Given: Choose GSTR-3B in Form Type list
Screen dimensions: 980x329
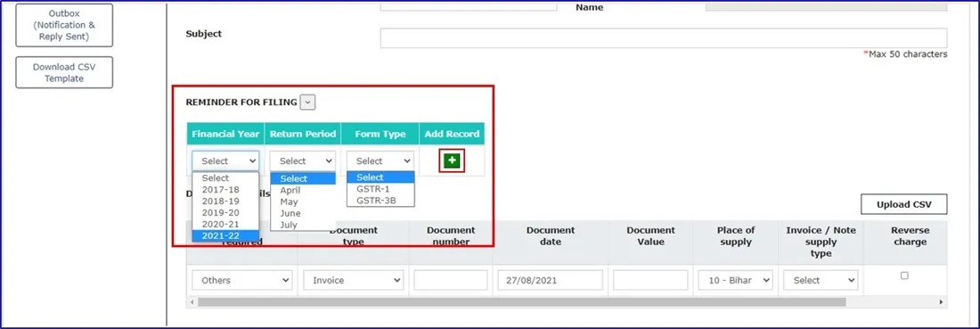Looking at the screenshot, I should click(x=380, y=200).
